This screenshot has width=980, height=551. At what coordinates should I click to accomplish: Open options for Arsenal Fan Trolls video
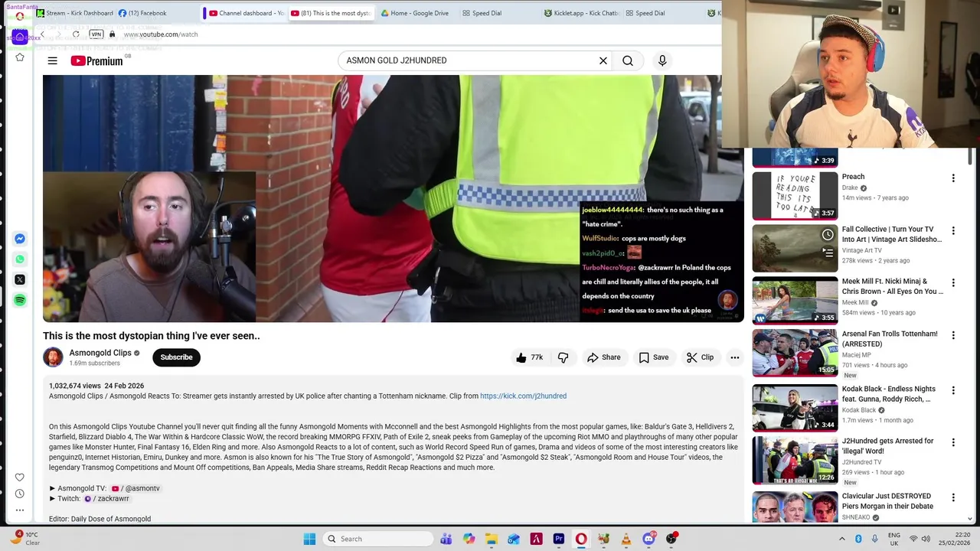953,335
